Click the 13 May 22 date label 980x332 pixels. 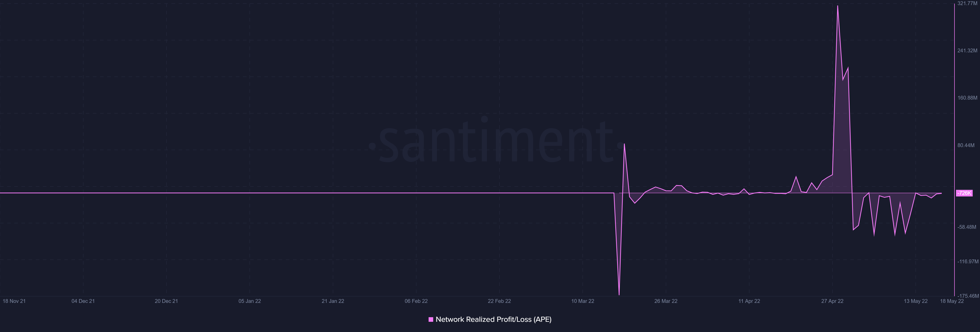[915, 301]
